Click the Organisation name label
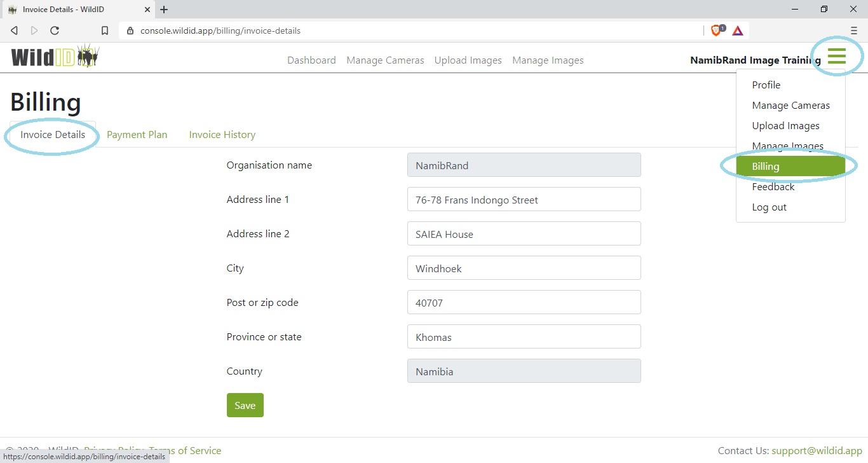 coord(269,165)
